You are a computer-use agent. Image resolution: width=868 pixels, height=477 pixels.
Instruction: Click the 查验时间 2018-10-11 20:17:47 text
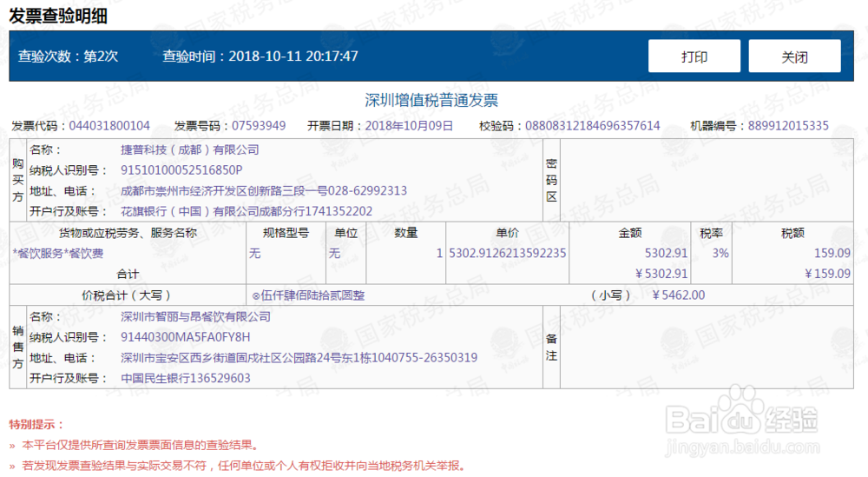260,56
